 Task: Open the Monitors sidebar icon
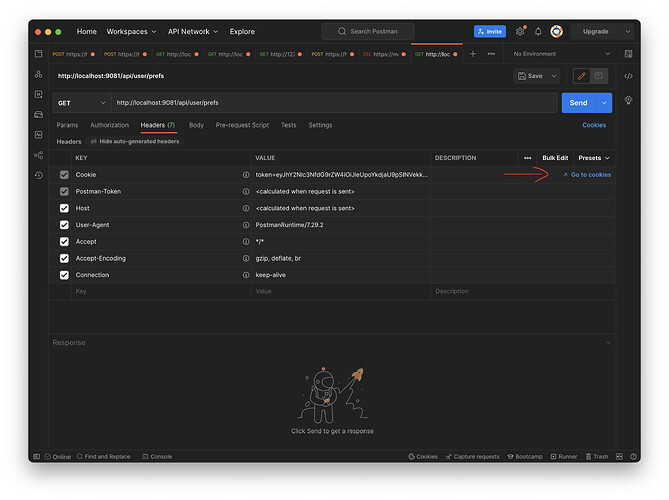point(38,135)
